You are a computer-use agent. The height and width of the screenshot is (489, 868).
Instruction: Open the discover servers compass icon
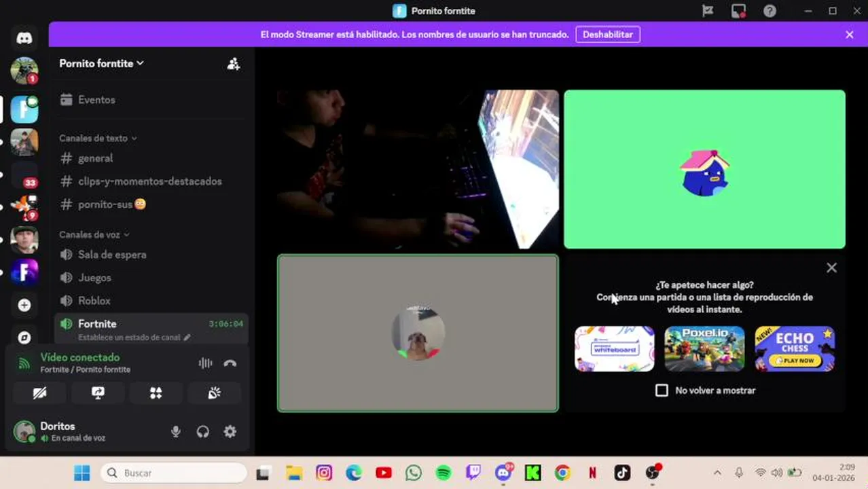(x=24, y=338)
